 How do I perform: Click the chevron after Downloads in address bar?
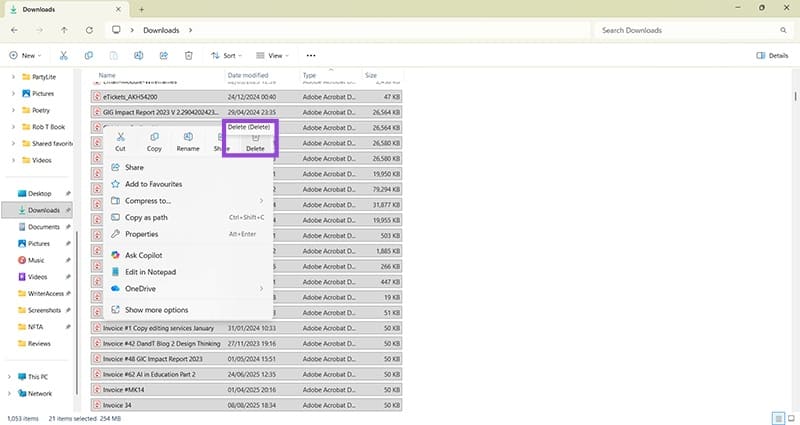[x=190, y=30]
